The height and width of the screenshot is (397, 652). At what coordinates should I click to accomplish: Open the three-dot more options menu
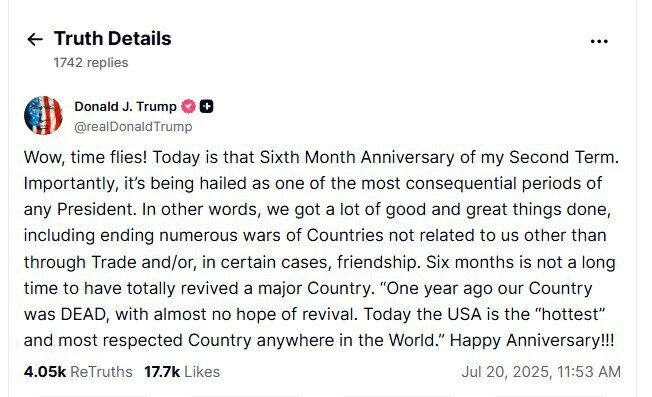599,41
